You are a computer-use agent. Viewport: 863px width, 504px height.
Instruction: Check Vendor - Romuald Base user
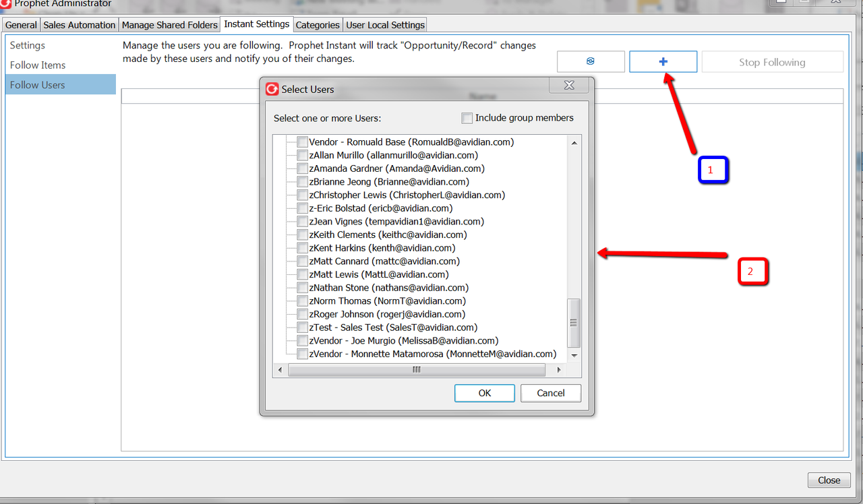303,142
